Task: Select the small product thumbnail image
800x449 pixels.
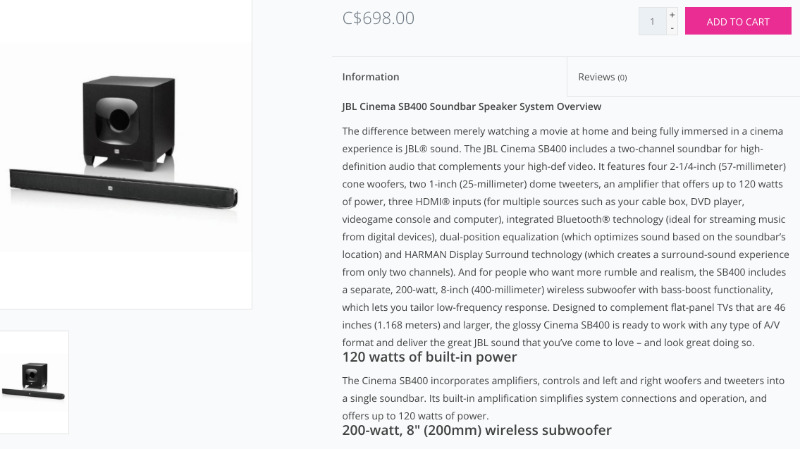Action: tap(33, 382)
